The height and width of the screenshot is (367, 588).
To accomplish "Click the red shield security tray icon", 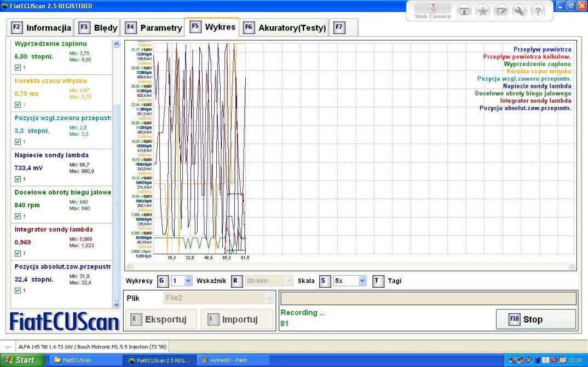I will coord(554,360).
